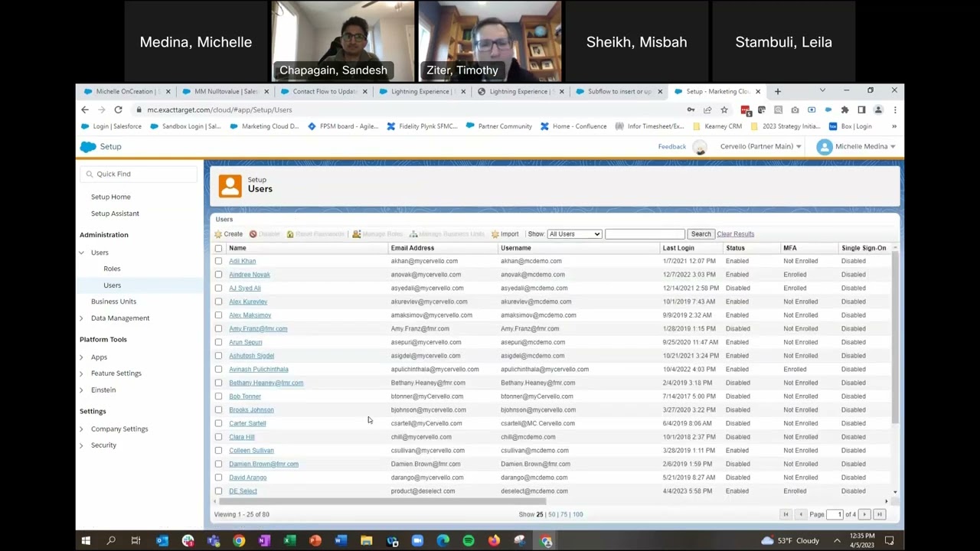Screen dimensions: 980x551
Task: Launch Word from the taskbar
Action: (341, 541)
